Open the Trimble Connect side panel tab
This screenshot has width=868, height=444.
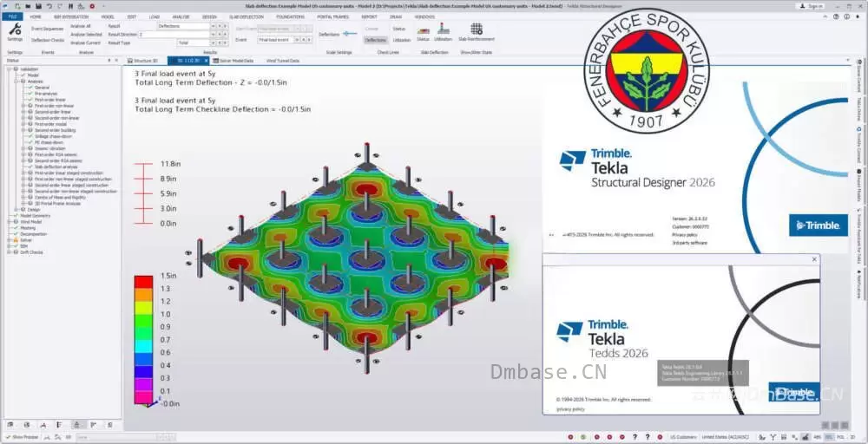click(858, 144)
